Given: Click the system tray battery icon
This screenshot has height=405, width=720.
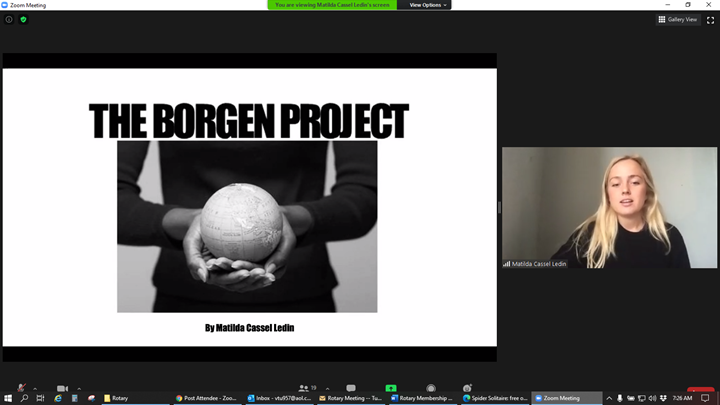Looking at the screenshot, I should click(631, 398).
